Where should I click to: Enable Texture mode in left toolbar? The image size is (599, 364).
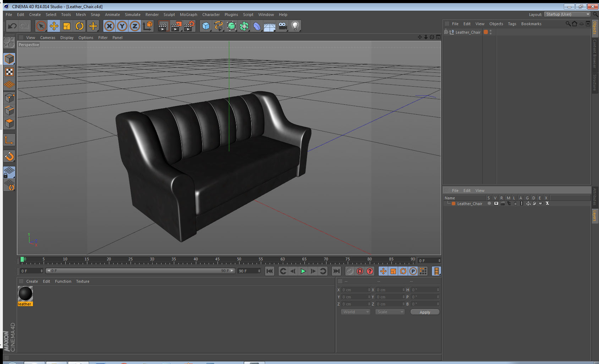click(10, 72)
